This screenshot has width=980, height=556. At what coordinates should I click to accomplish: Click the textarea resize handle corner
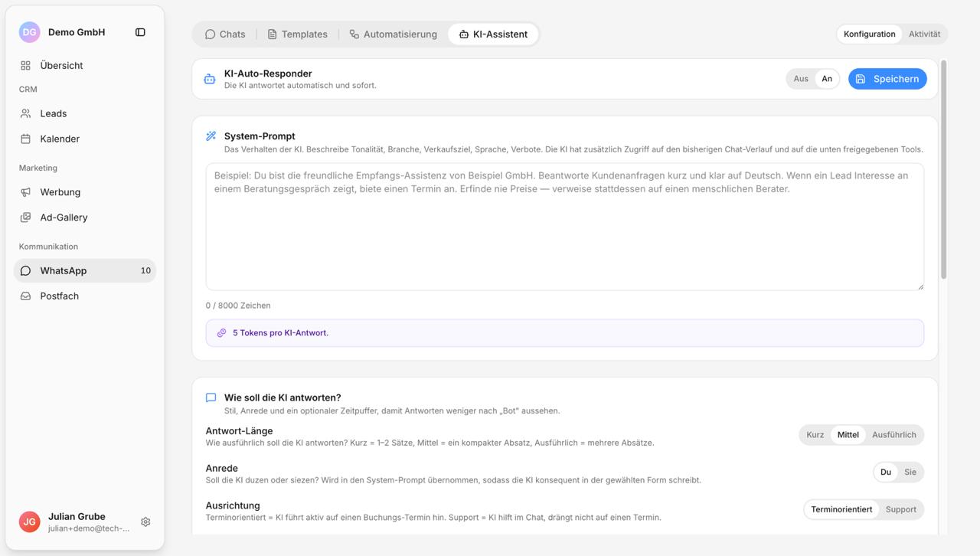pyautogui.click(x=920, y=286)
